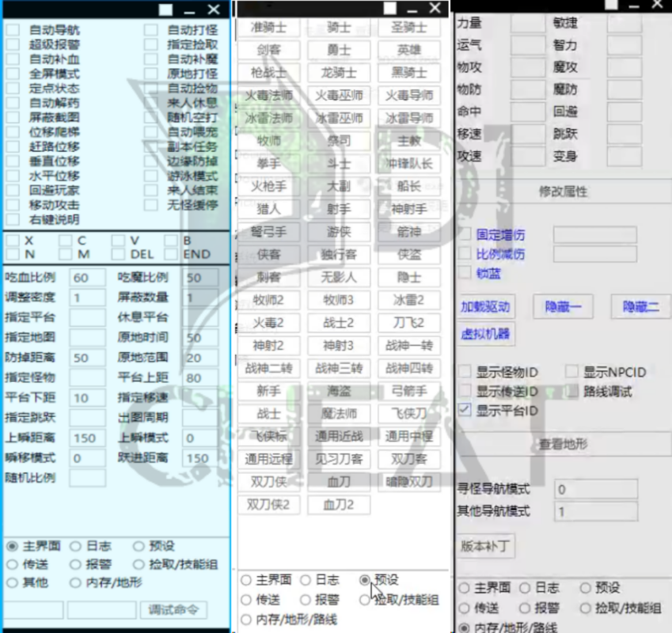Click the 隐藏二 button
Screen dimensions: 672x633
tap(640, 307)
